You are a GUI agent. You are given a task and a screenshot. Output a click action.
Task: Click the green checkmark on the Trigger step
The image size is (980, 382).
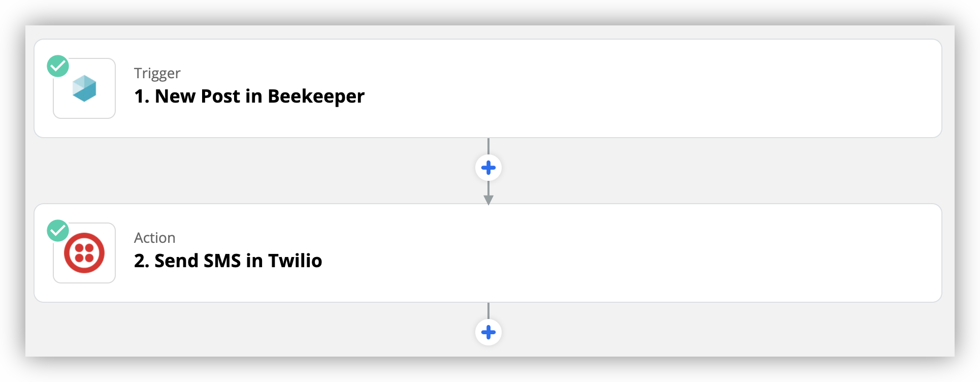pos(58,66)
